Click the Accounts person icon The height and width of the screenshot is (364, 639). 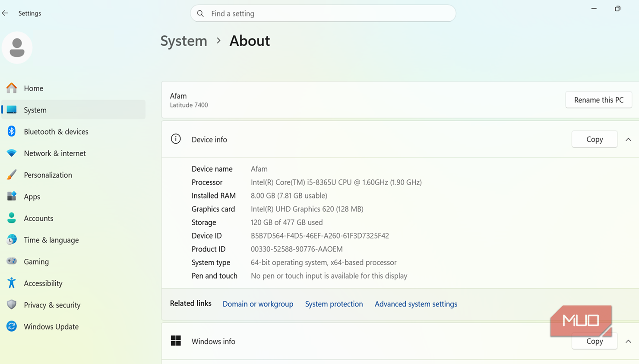[x=12, y=218]
